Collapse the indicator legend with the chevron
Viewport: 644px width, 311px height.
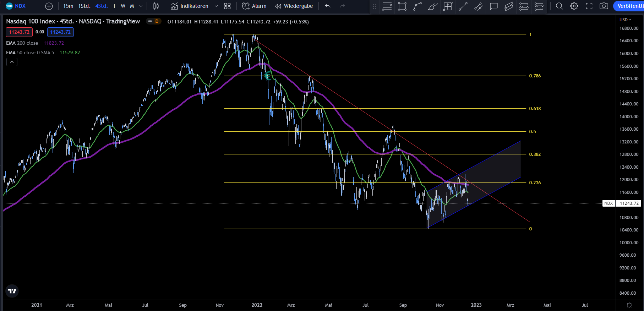12,62
